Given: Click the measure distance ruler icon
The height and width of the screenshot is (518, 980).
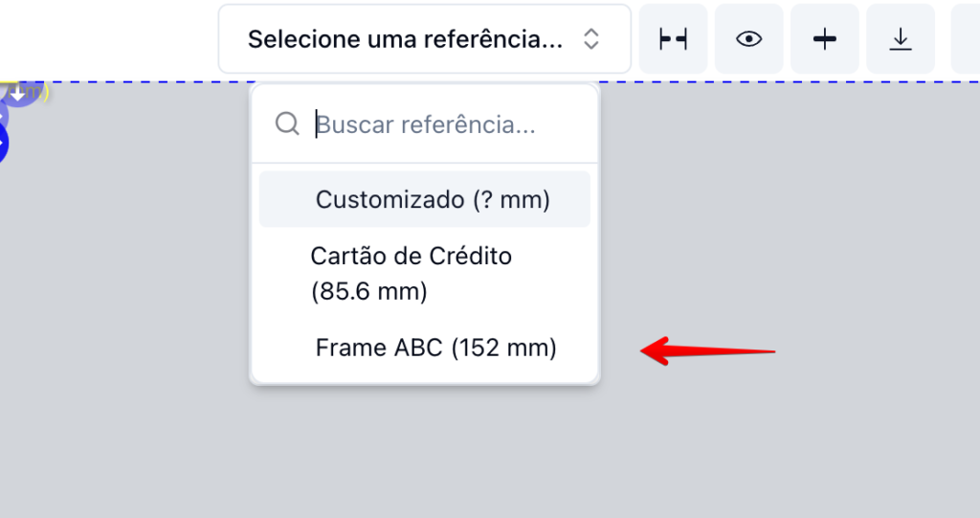Looking at the screenshot, I should coord(673,39).
